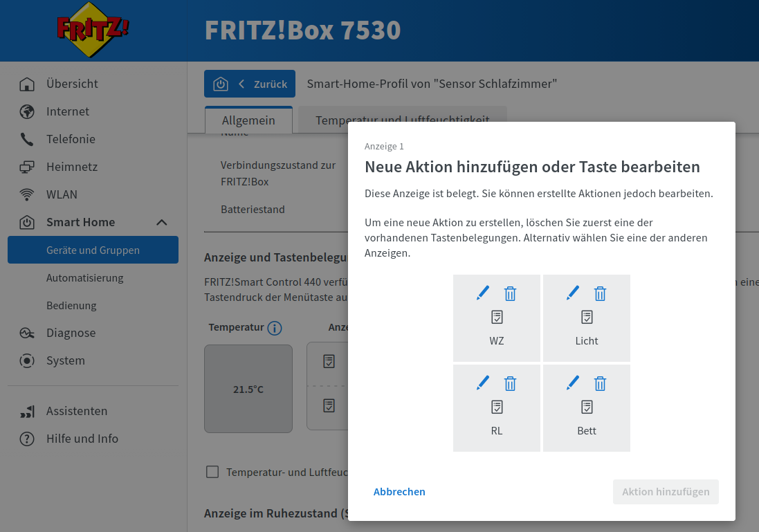Viewport: 759px width, 532px height.
Task: Click the template icon above RL
Action: click(497, 407)
